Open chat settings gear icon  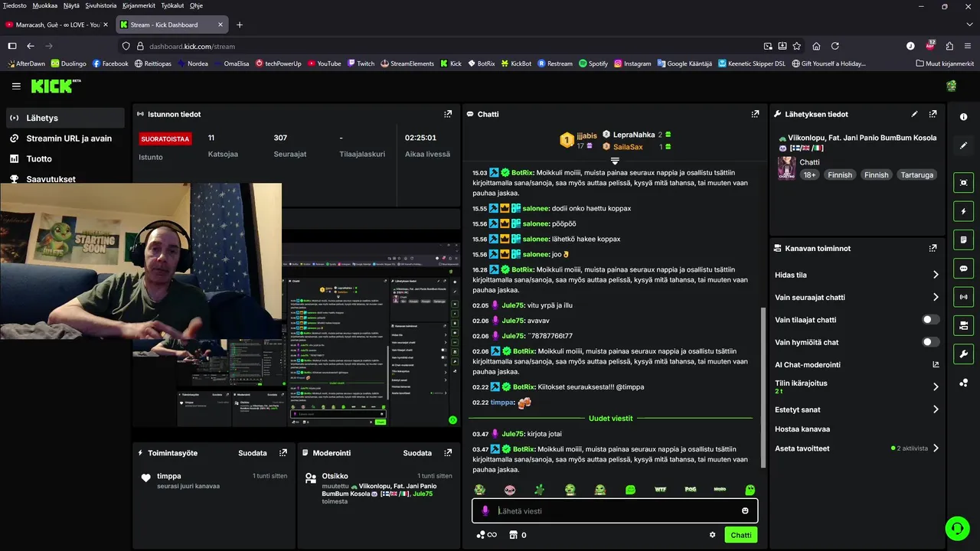tap(712, 535)
